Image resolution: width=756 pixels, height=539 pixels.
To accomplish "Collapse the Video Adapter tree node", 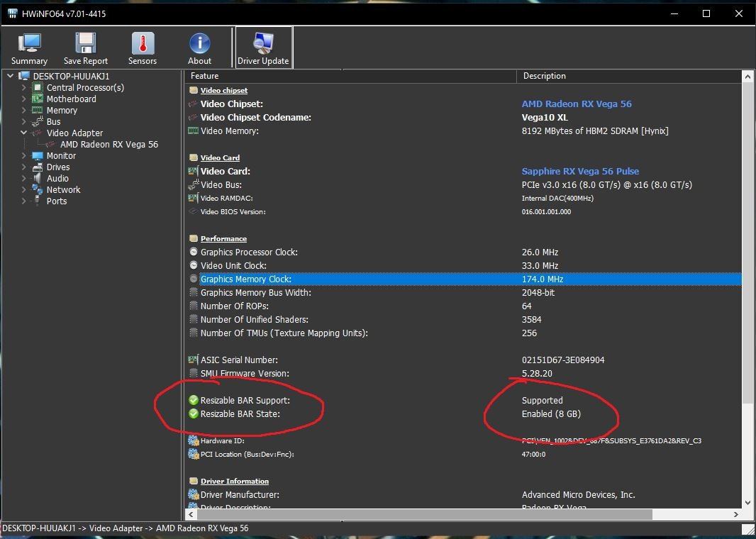I will (23, 133).
